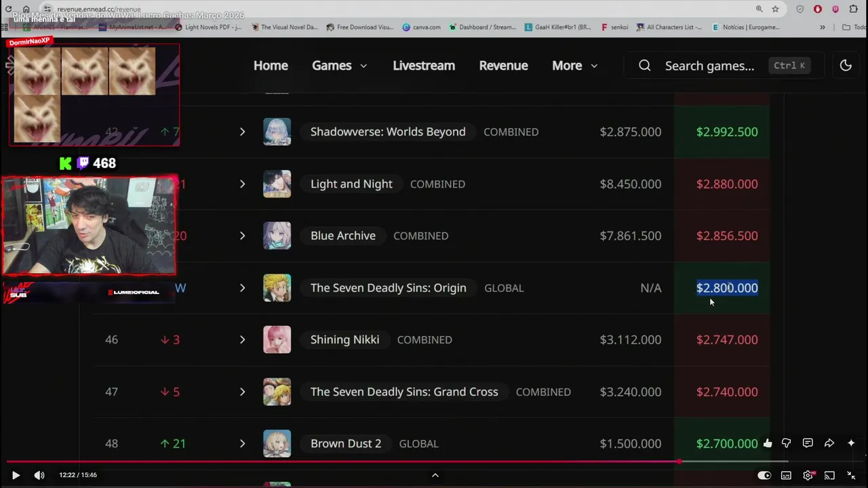Like the video with thumbs up
The width and height of the screenshot is (868, 488).
click(768, 443)
